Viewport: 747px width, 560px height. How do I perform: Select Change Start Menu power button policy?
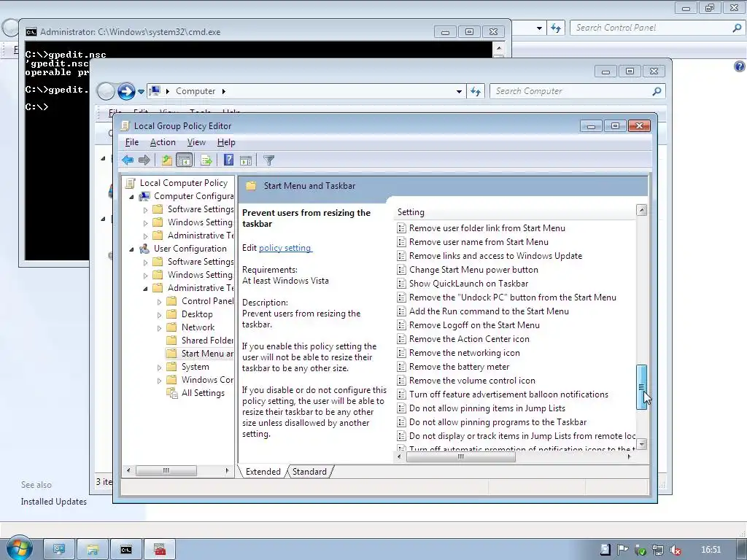click(x=473, y=270)
